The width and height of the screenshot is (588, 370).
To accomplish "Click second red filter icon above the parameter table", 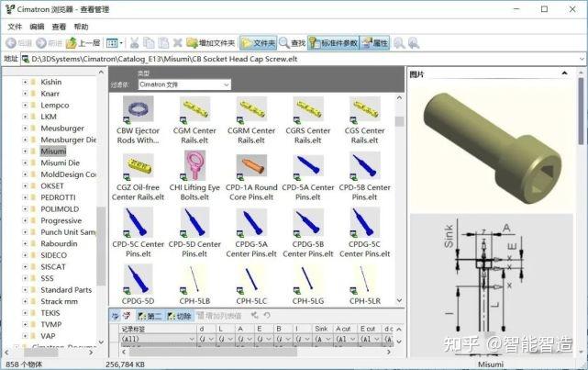I will (x=127, y=316).
